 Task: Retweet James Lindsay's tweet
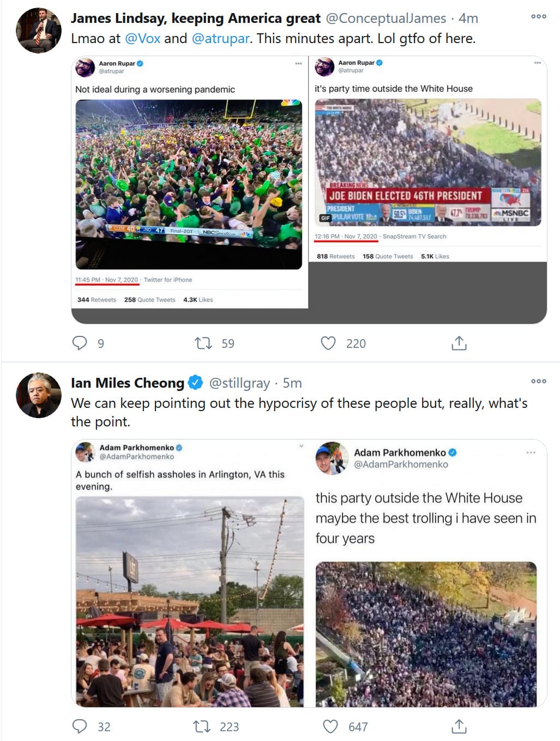click(203, 343)
